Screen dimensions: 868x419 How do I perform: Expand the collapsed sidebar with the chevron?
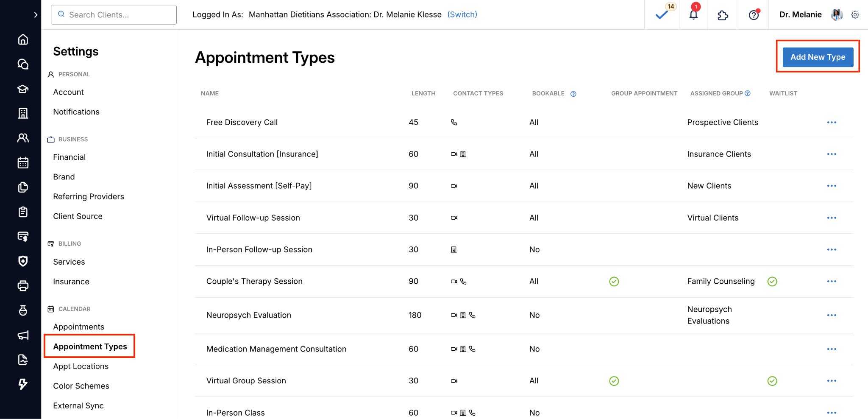pyautogui.click(x=36, y=15)
